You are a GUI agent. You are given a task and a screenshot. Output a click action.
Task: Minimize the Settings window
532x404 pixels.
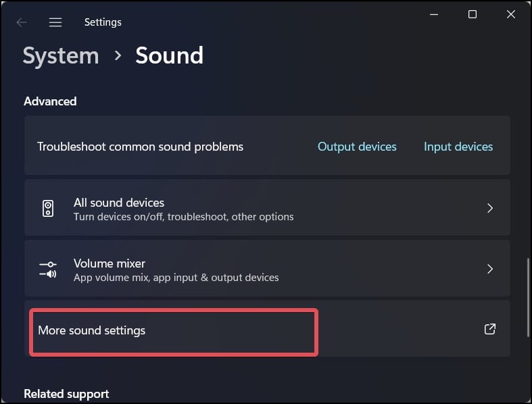click(434, 15)
